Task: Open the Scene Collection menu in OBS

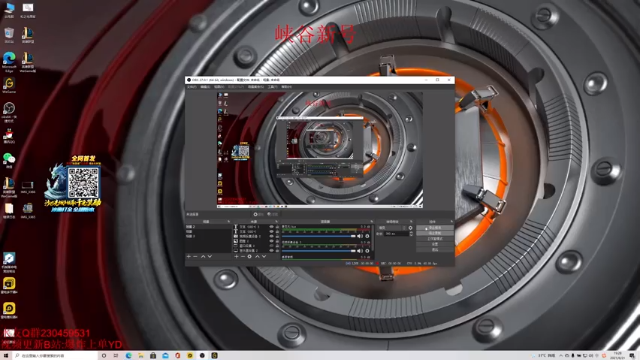Action: point(256,87)
